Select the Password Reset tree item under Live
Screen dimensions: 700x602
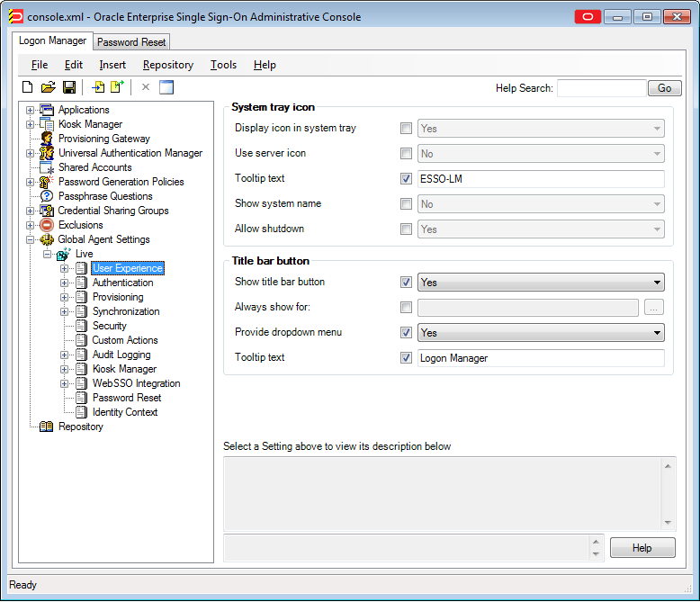(127, 398)
